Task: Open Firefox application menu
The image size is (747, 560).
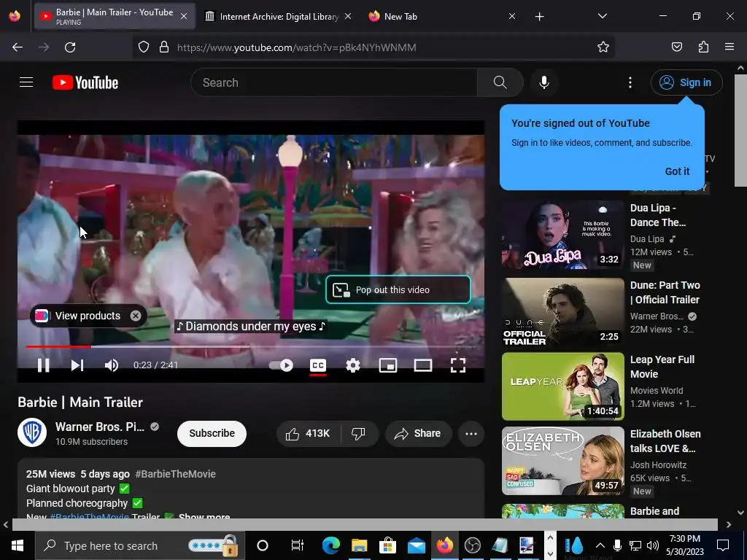Action: (x=729, y=47)
